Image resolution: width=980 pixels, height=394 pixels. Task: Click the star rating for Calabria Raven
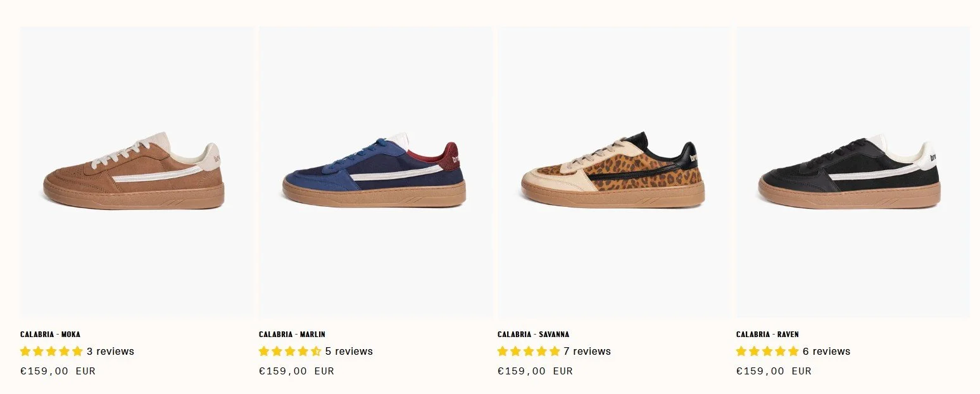[767, 351]
